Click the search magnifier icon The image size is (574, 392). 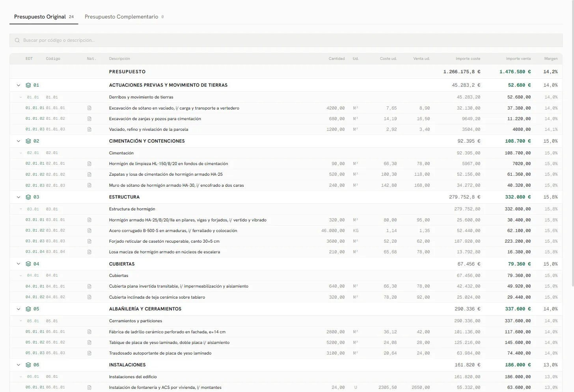click(x=17, y=40)
